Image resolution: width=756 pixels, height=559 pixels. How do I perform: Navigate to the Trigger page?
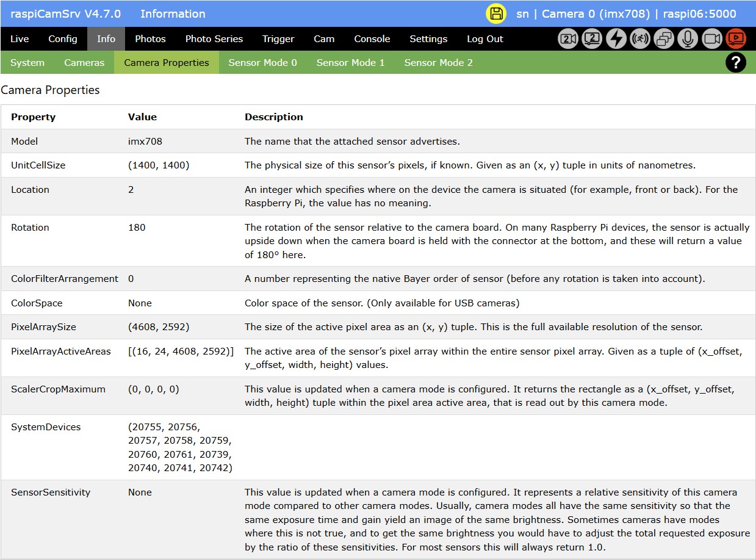(x=278, y=39)
